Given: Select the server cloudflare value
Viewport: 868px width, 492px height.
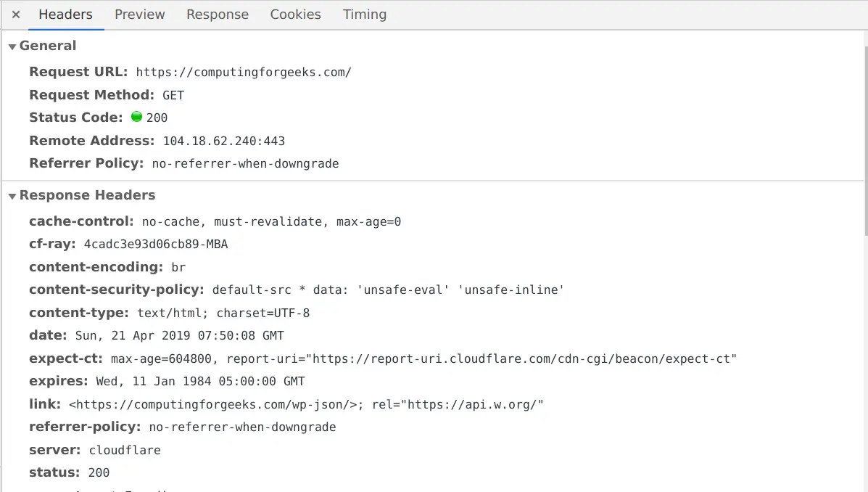Looking at the screenshot, I should 125,449.
